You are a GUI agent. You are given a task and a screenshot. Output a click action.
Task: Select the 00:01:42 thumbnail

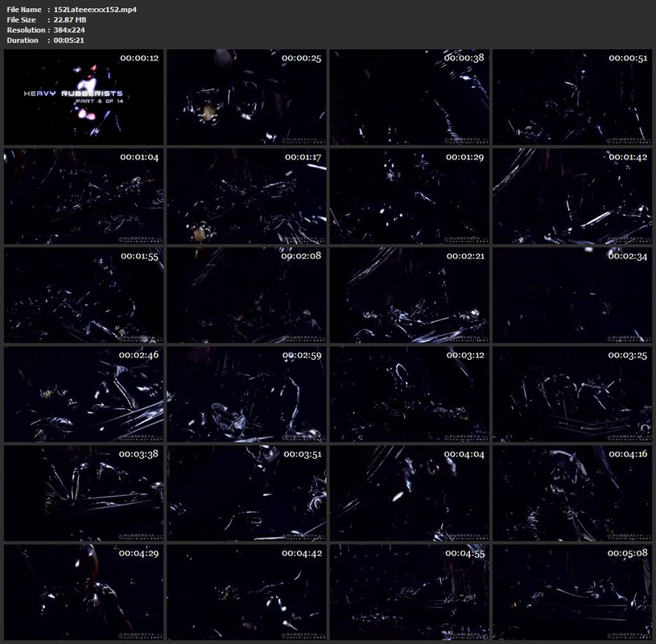(x=572, y=196)
